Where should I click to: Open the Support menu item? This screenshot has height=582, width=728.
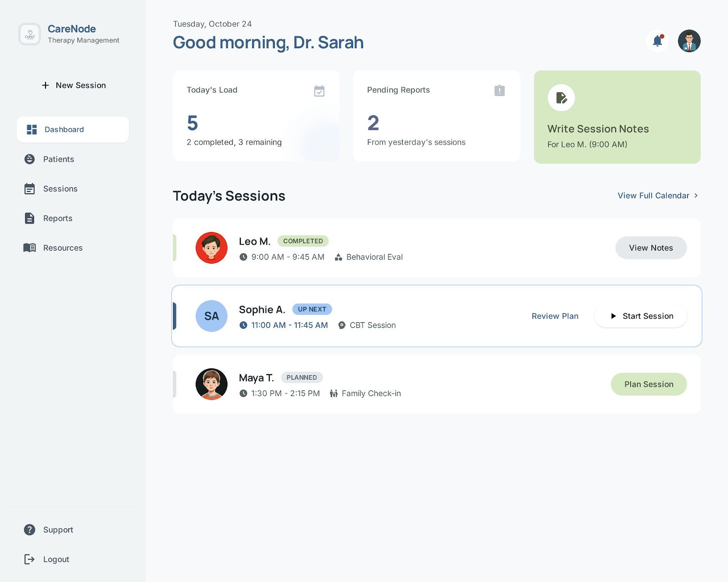[x=73, y=530]
